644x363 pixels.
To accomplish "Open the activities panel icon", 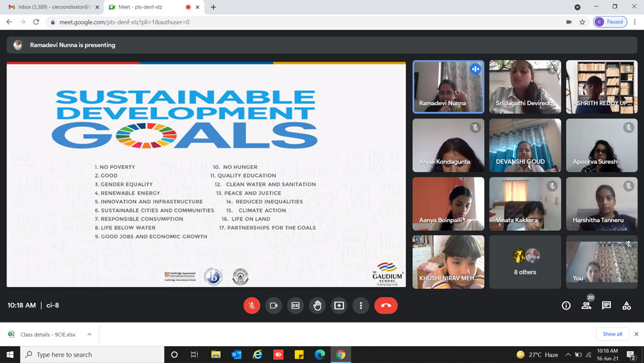I will (627, 306).
